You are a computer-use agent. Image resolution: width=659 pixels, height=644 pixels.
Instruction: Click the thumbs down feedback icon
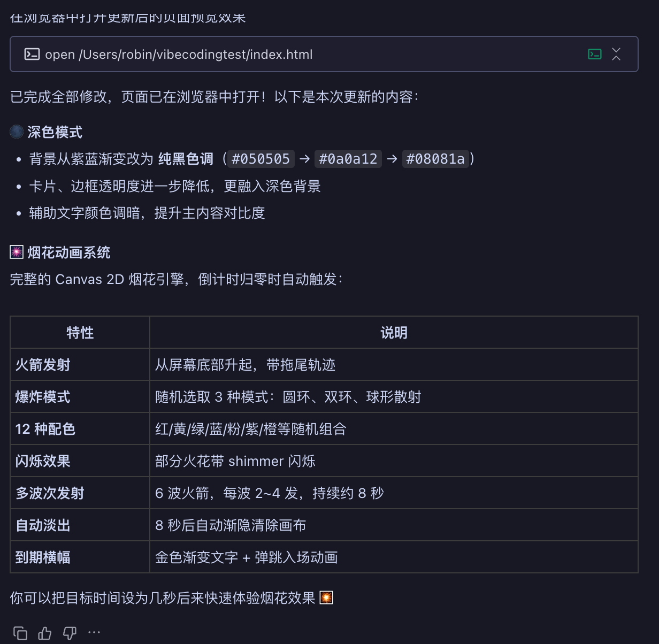(x=70, y=633)
